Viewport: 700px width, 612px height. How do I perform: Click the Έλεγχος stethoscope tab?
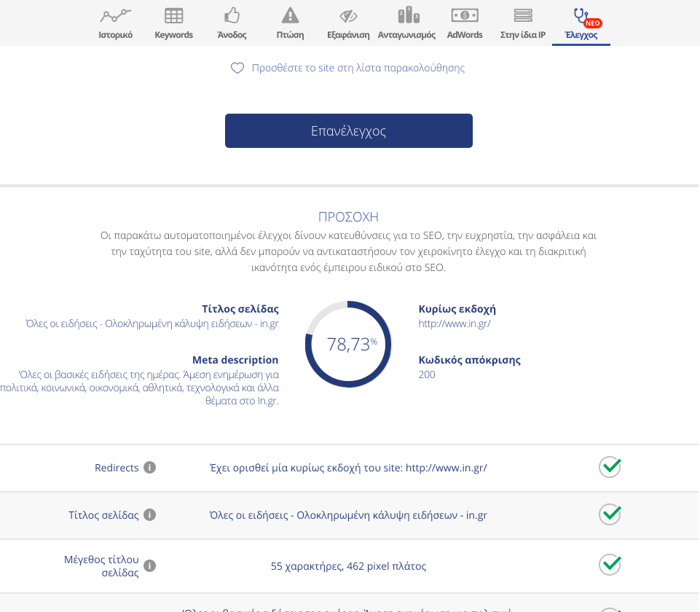tap(581, 23)
